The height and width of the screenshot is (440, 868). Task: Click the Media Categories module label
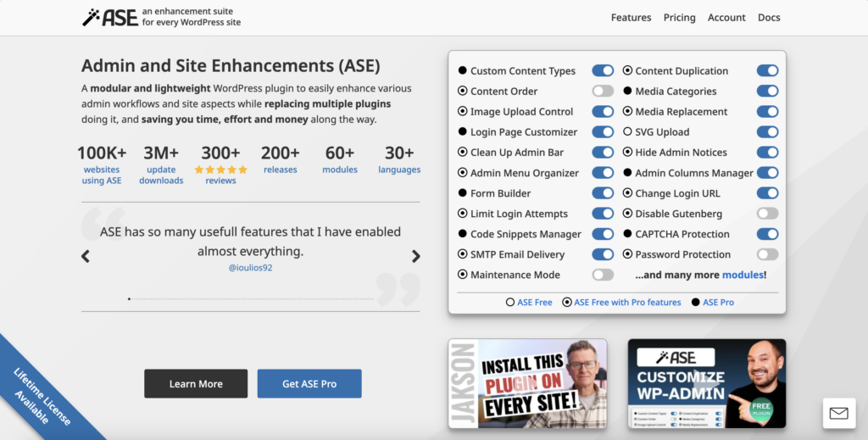[676, 92]
